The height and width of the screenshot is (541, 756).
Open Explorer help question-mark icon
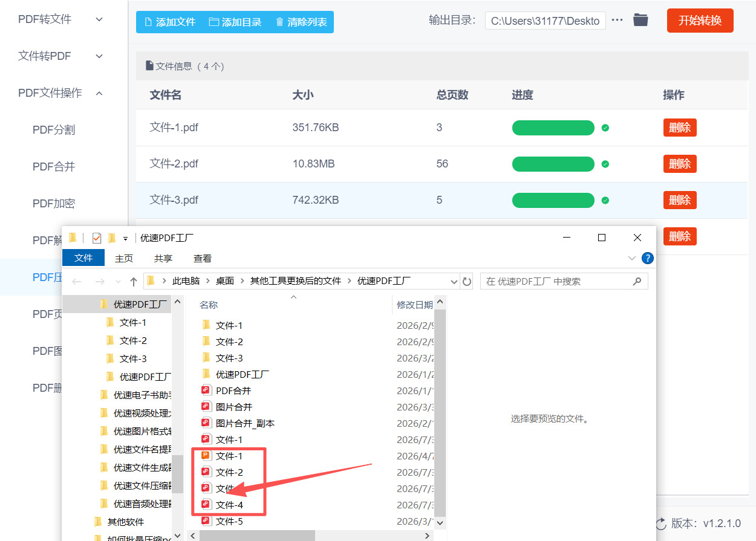click(x=647, y=258)
